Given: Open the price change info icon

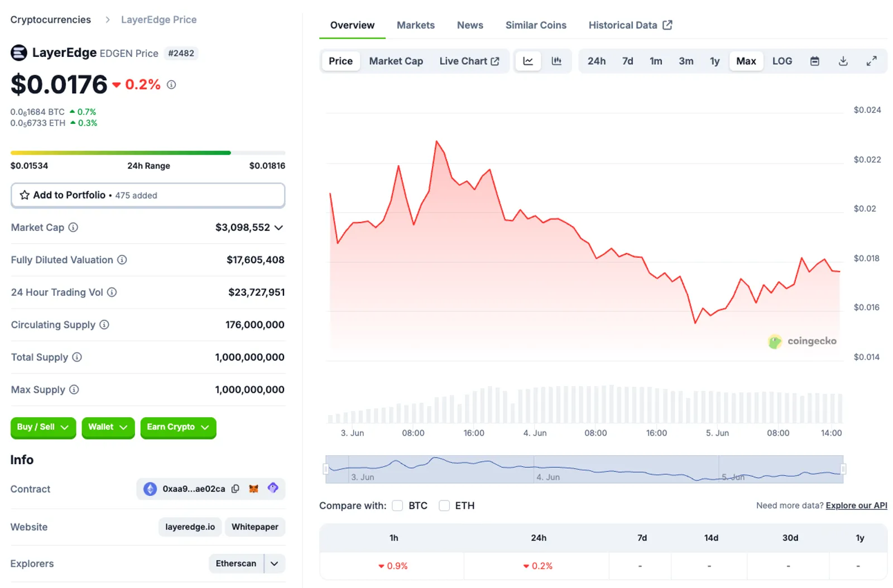Looking at the screenshot, I should (171, 85).
